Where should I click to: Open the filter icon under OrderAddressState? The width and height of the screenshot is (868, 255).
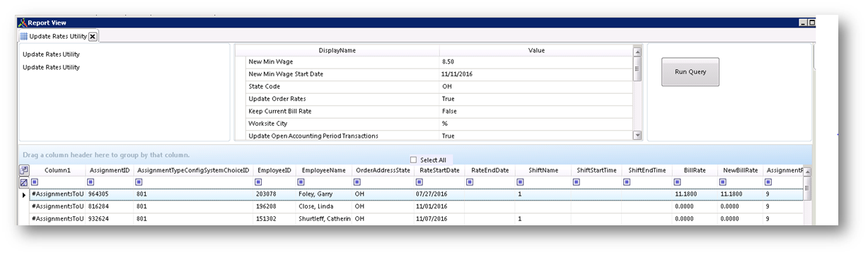coord(358,182)
